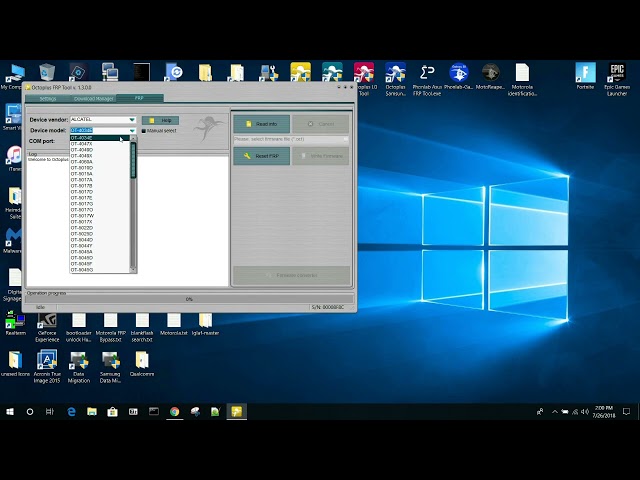Screen dimensions: 640x480
Task: Open the Cortana search circle
Action: [x=30, y=412]
